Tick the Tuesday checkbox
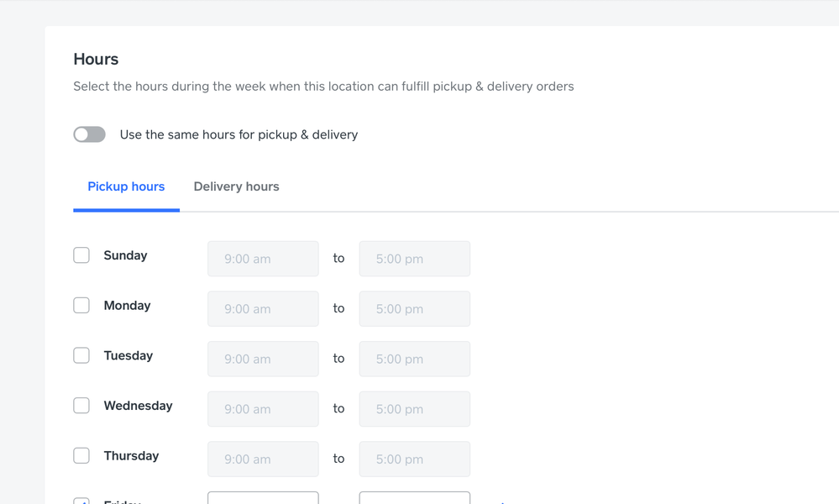The width and height of the screenshot is (839, 504). coord(81,355)
